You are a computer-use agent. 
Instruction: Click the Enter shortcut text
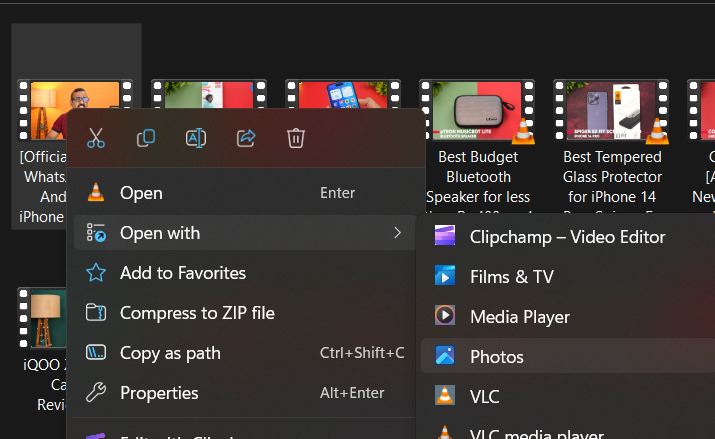(x=337, y=193)
